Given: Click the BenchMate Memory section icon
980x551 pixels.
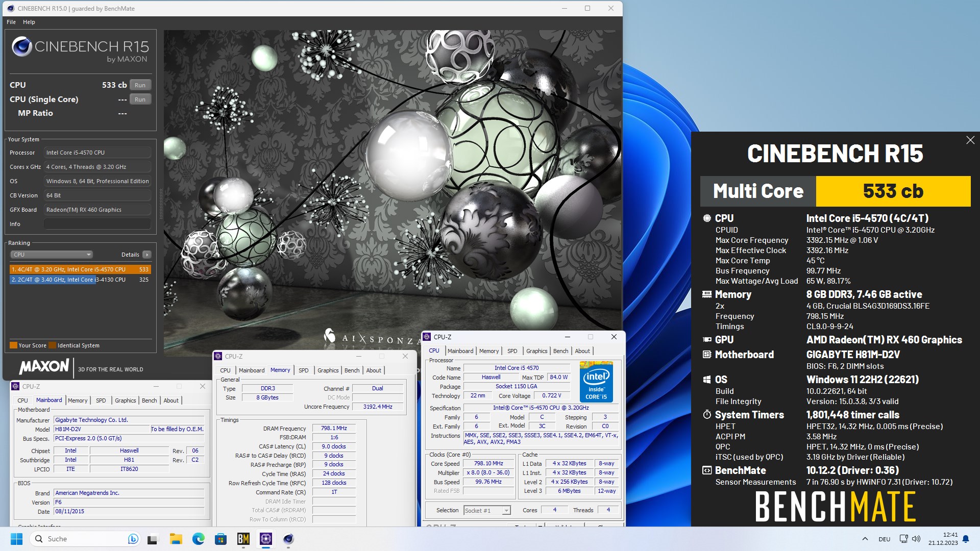Looking at the screenshot, I should pos(707,294).
